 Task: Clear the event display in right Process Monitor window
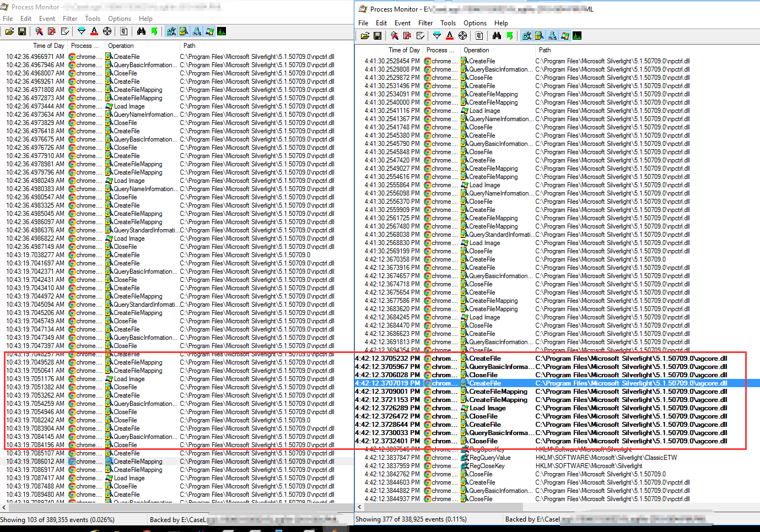point(421,36)
